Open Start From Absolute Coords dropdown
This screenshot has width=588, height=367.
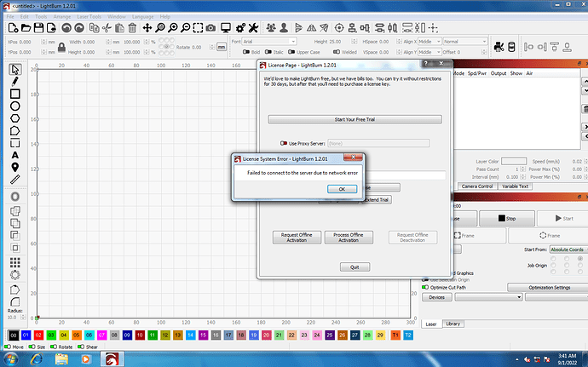tap(568, 249)
